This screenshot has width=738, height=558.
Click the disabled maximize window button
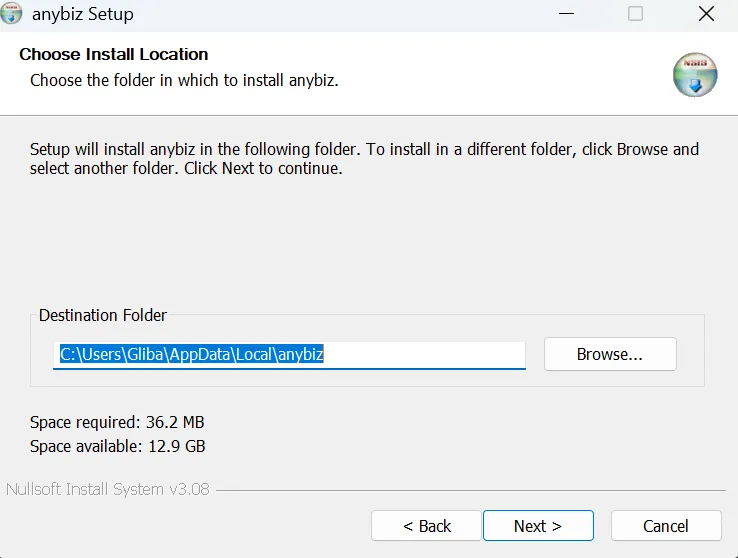[635, 14]
